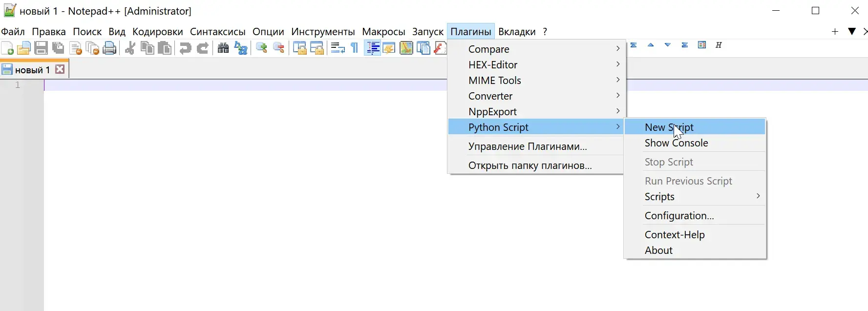
Task: Expand the MIME Tools submenu
Action: [536, 80]
